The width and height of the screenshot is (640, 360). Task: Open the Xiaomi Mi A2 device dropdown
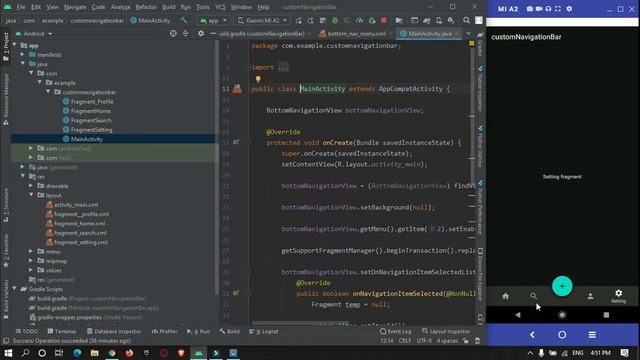(x=262, y=20)
